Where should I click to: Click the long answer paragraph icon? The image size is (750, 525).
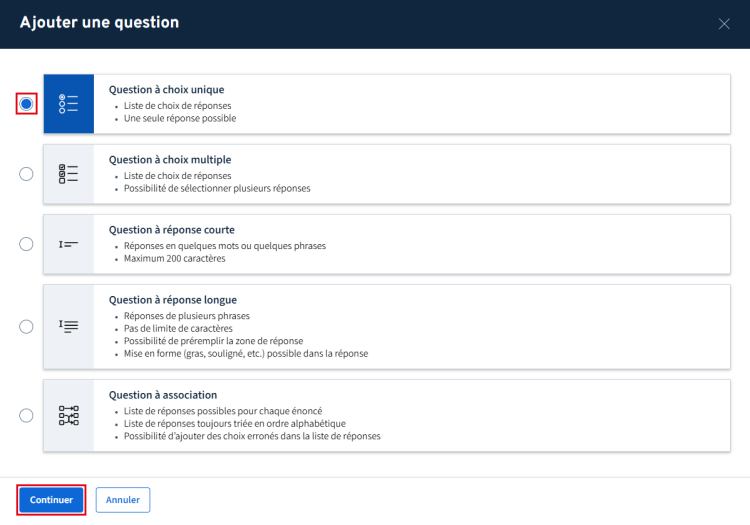pyautogui.click(x=68, y=326)
